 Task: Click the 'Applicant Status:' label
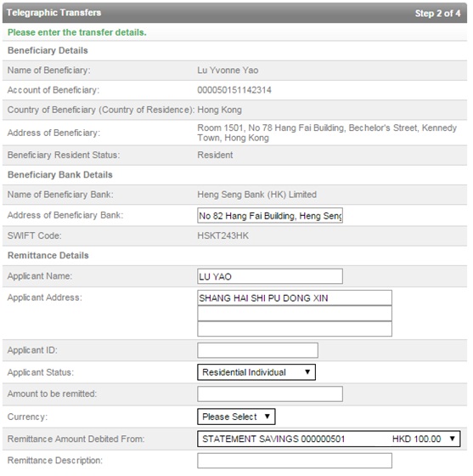tap(41, 372)
